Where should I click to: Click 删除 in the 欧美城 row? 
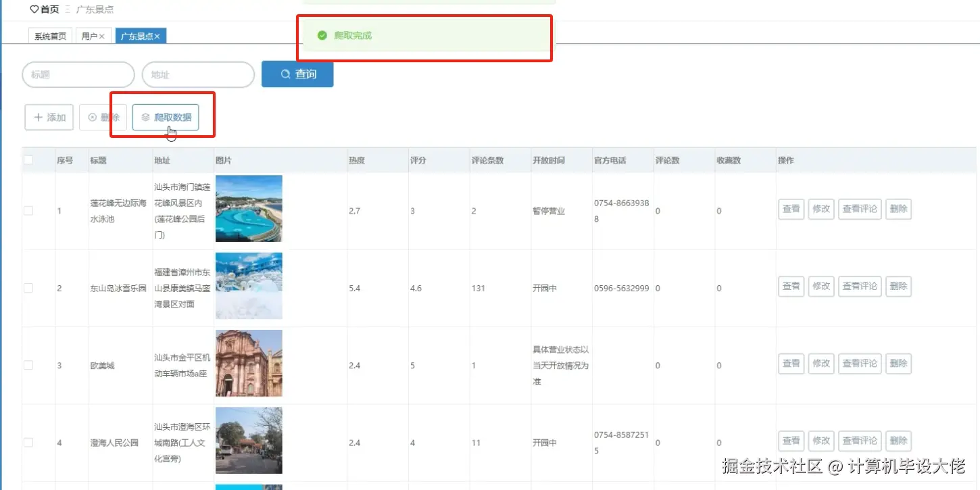pyautogui.click(x=898, y=363)
